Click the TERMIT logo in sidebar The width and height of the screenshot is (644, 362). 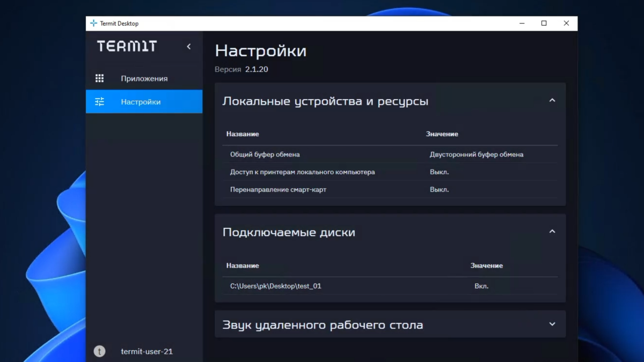127,46
